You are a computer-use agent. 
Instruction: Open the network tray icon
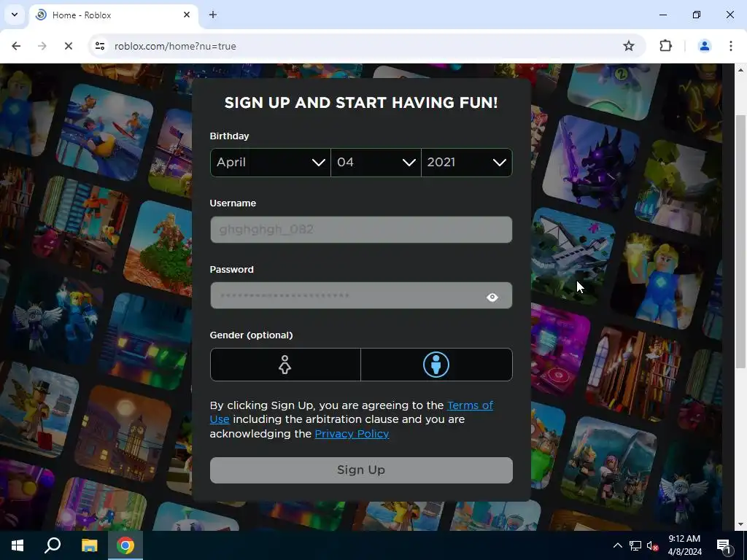(x=635, y=545)
